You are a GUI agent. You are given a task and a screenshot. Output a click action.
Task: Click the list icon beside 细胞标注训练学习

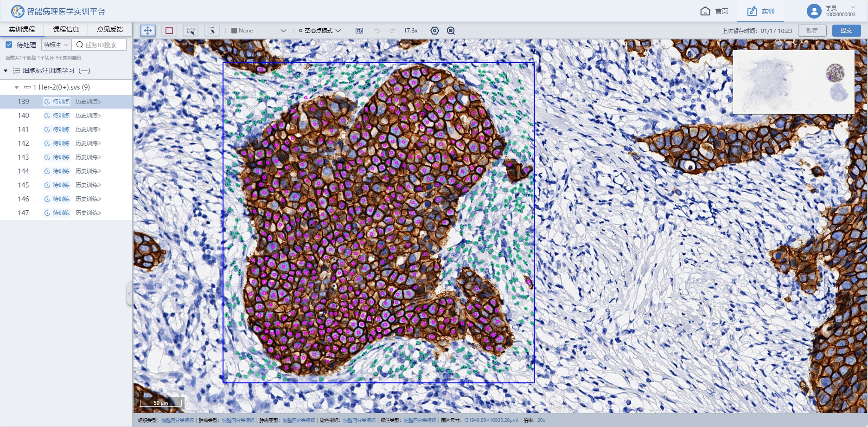[x=17, y=71]
